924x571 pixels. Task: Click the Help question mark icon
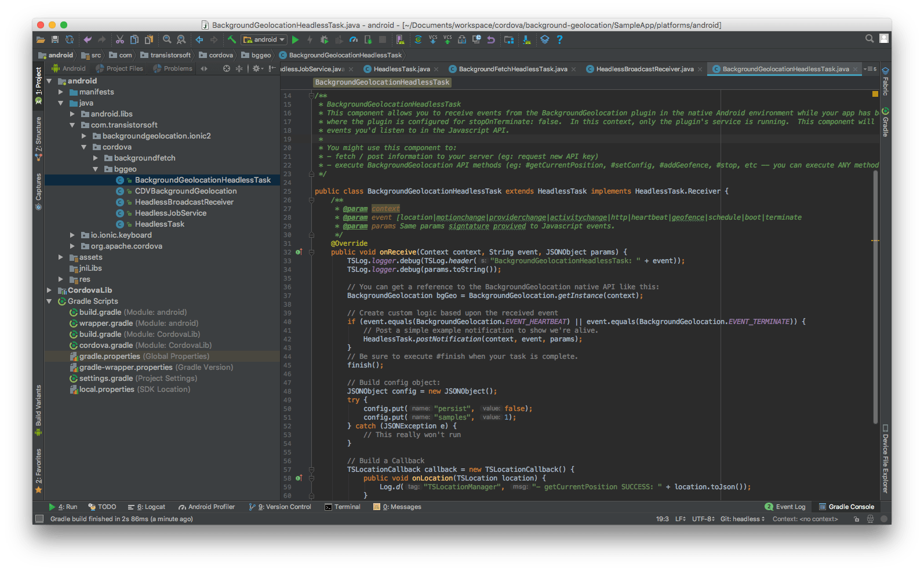coord(559,39)
